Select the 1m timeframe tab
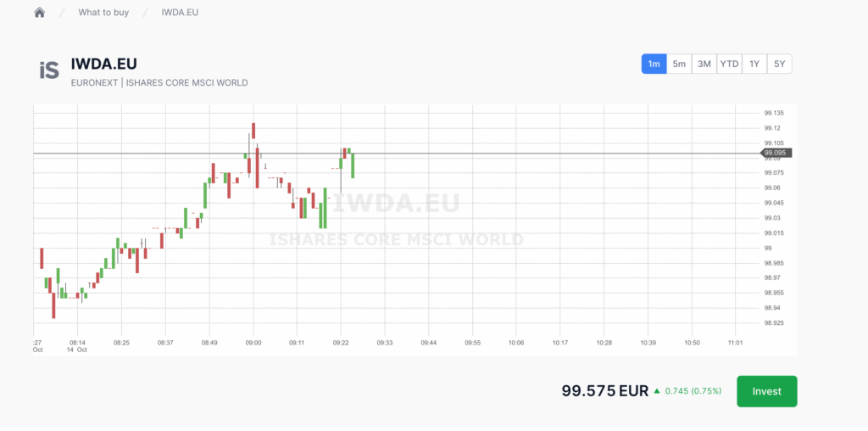The image size is (868, 431). [654, 64]
